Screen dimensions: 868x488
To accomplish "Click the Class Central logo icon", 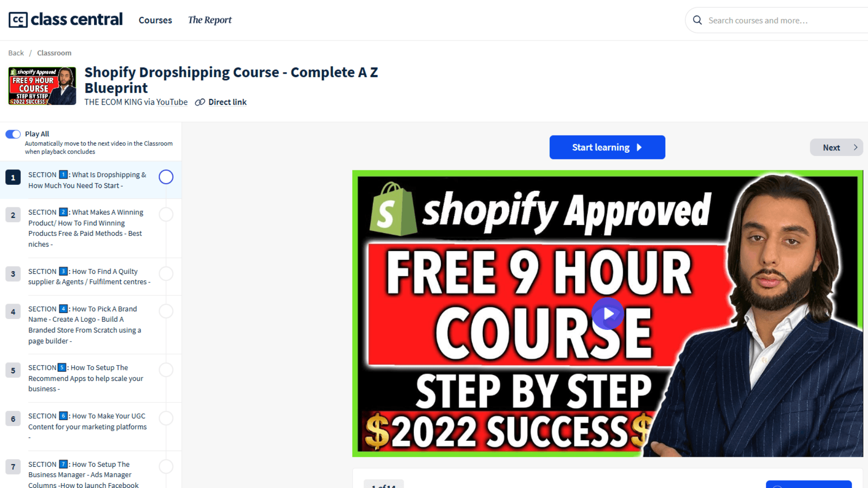I will tap(18, 20).
